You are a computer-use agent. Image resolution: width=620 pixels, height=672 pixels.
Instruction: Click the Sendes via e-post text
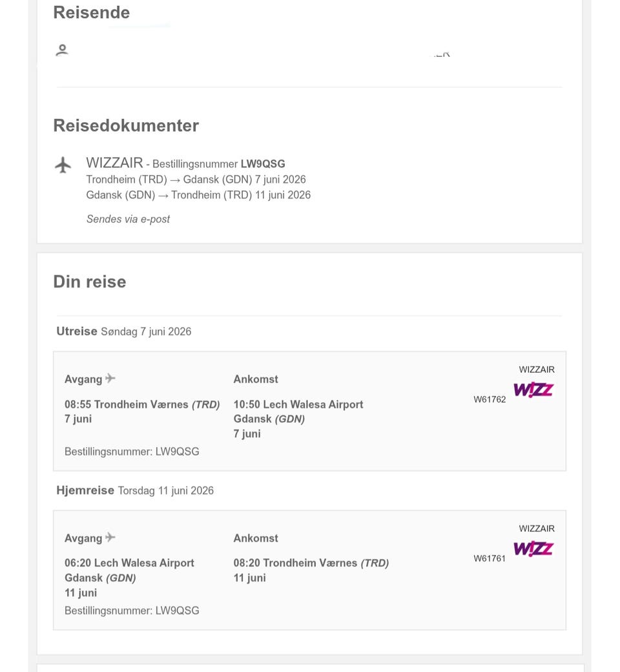128,219
